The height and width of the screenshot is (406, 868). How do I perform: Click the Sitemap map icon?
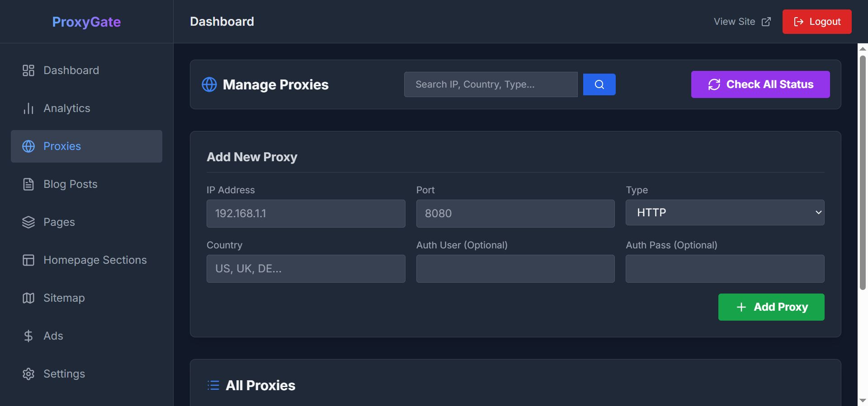coord(28,298)
